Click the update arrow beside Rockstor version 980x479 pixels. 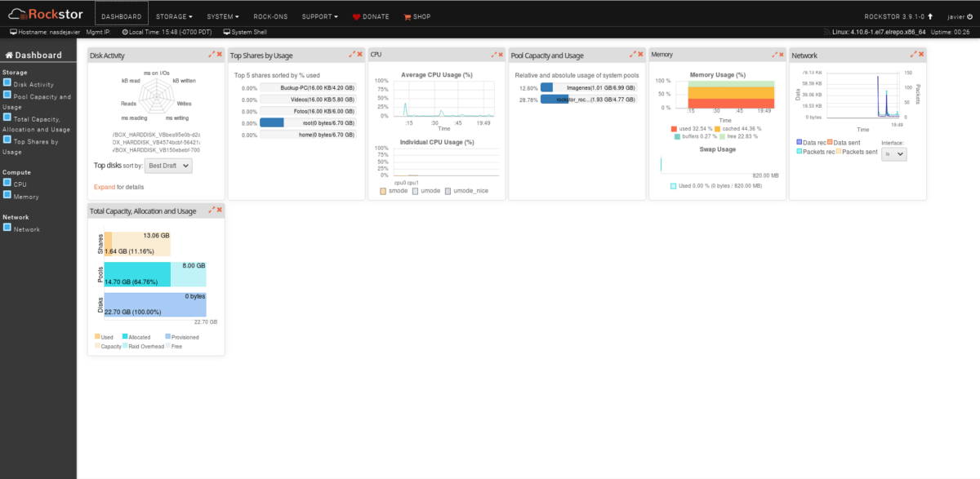point(929,16)
